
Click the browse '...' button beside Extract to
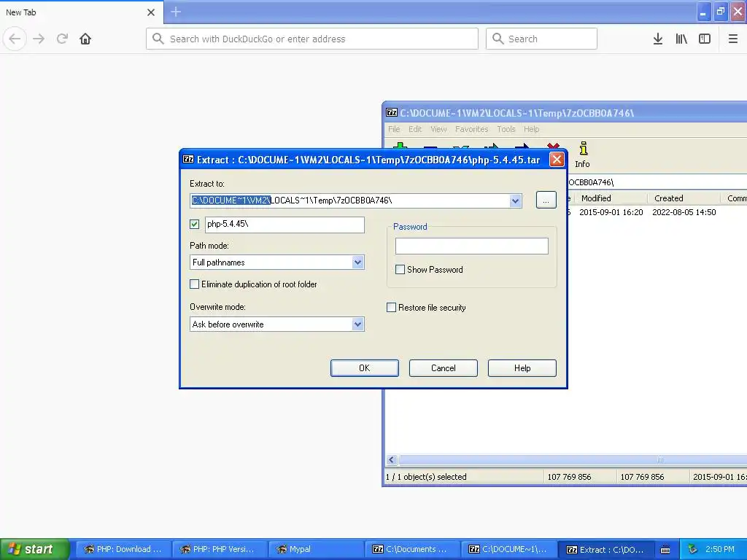pos(546,200)
